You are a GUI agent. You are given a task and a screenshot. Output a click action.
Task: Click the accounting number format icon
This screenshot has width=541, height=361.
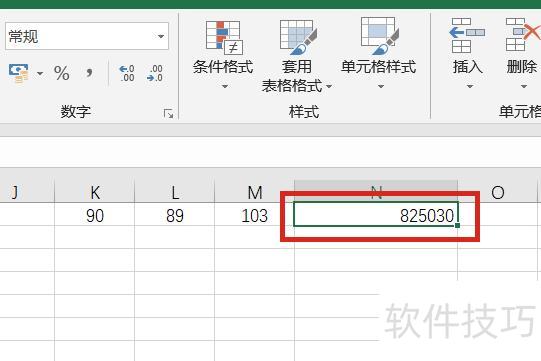coord(19,73)
